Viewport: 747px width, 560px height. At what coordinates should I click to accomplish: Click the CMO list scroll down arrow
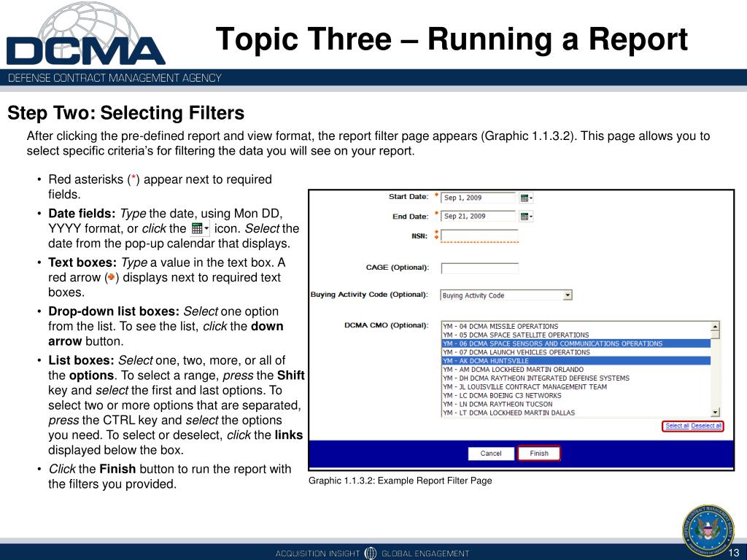point(715,413)
